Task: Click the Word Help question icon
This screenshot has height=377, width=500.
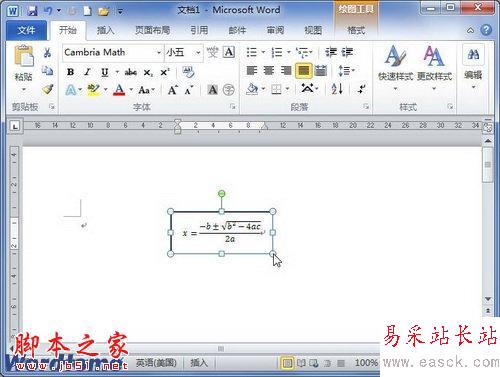Action: coord(486,30)
